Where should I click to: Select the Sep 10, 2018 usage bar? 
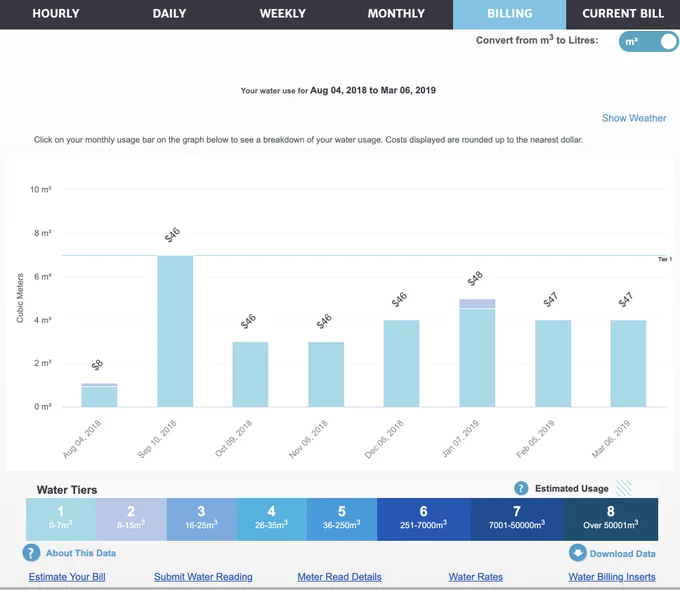coord(175,331)
